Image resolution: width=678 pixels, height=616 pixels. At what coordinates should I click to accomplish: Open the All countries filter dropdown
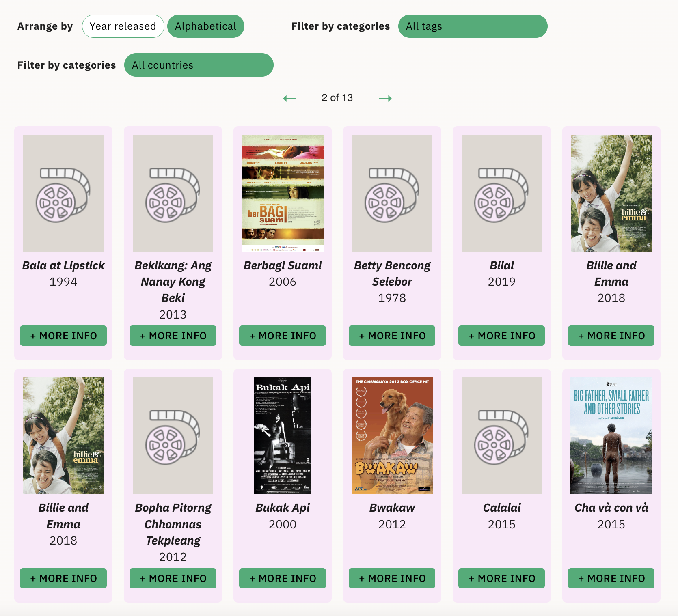click(x=199, y=65)
